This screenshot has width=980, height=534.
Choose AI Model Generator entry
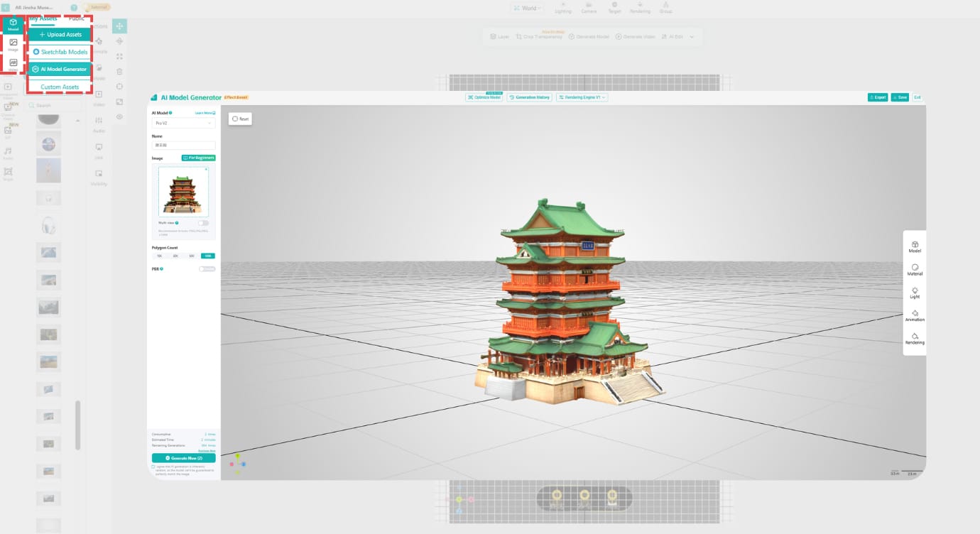click(x=60, y=69)
